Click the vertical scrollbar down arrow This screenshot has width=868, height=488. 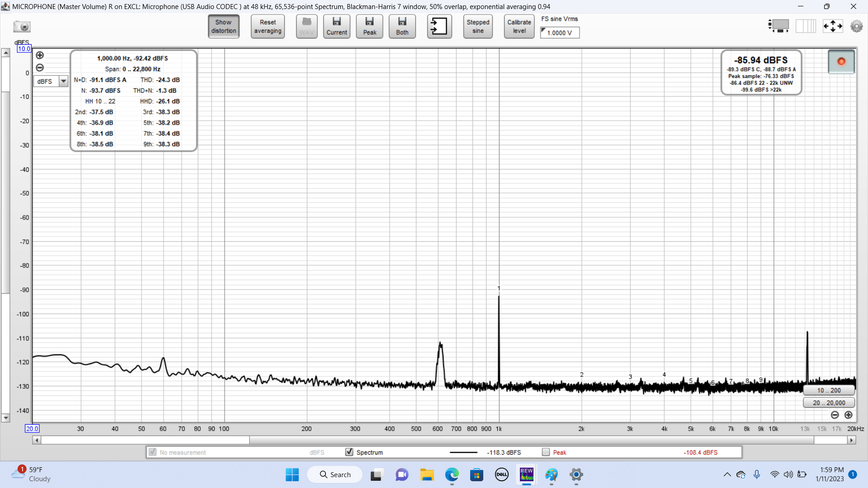coord(6,418)
